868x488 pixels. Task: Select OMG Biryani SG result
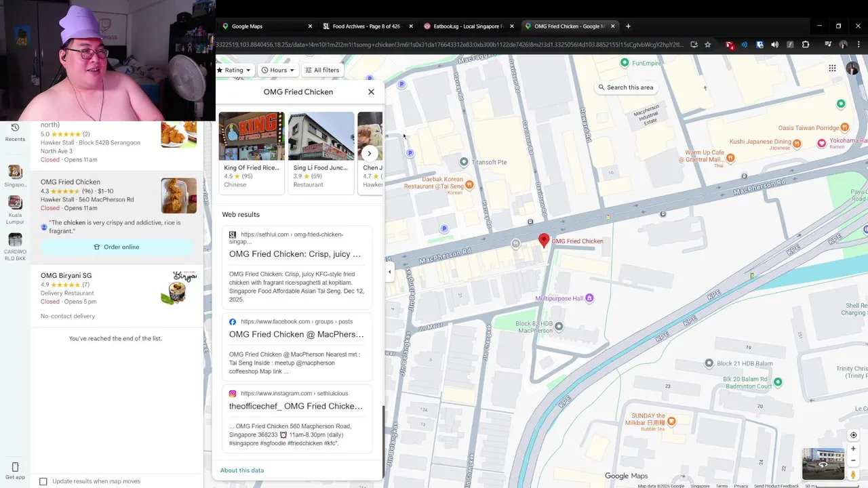[x=117, y=296]
